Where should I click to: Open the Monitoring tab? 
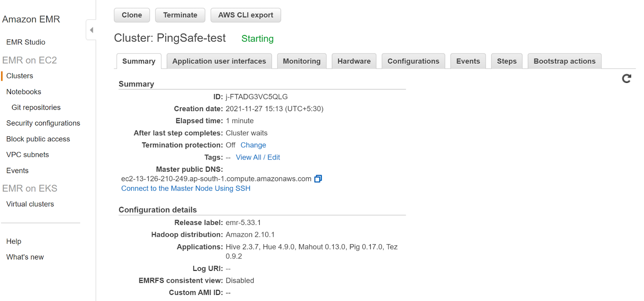click(301, 61)
